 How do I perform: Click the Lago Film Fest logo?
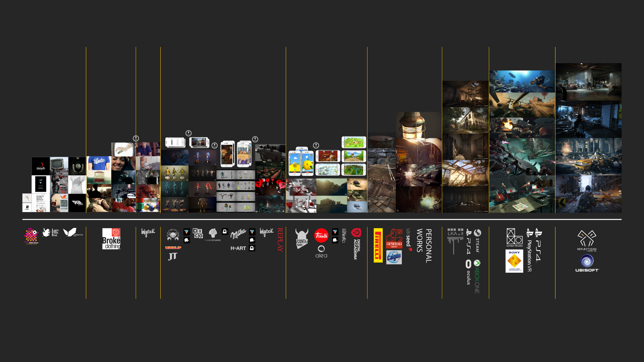click(51, 232)
